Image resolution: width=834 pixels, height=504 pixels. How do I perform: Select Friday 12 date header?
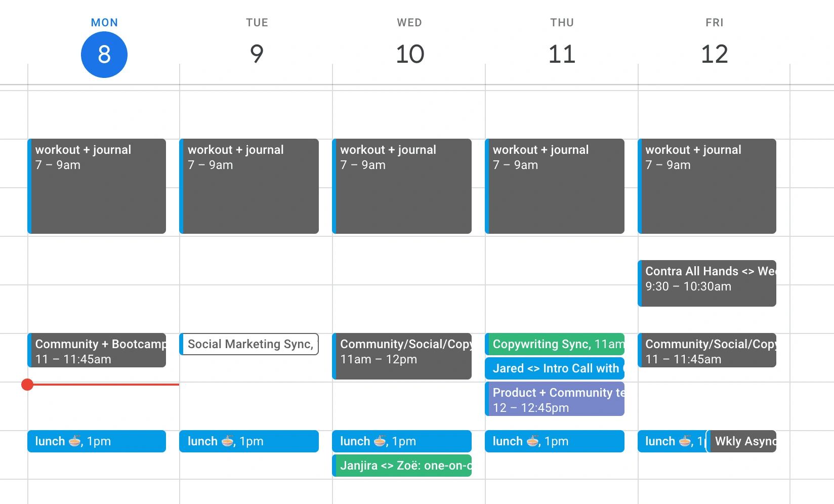(x=715, y=54)
